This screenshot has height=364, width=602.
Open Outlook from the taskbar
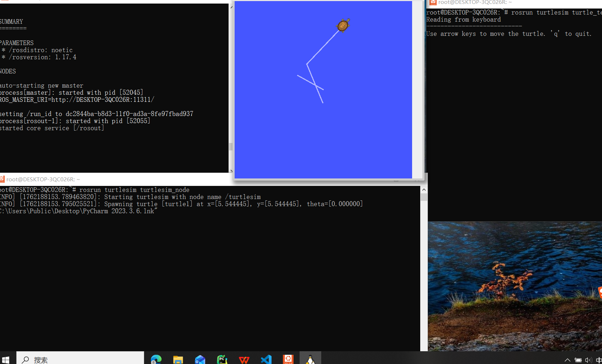[200, 359]
